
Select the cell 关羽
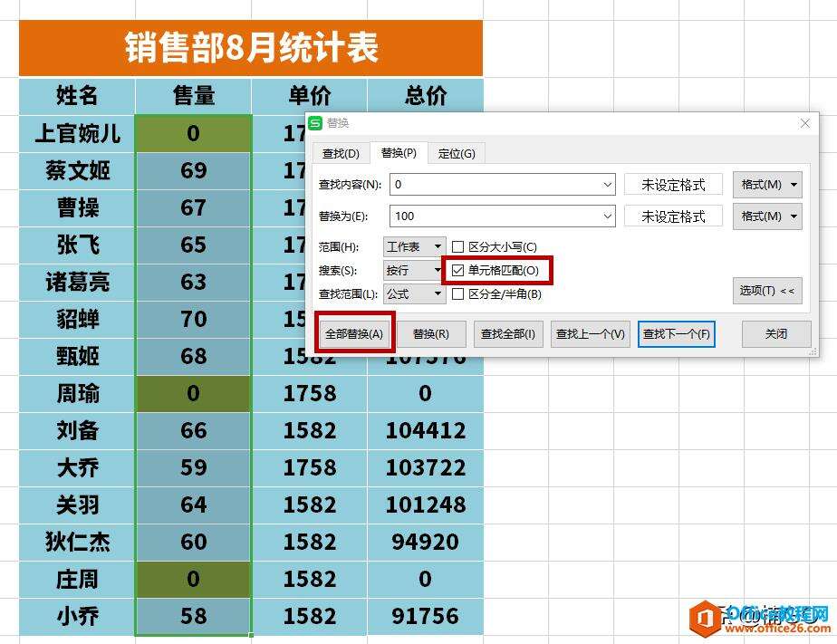77,505
